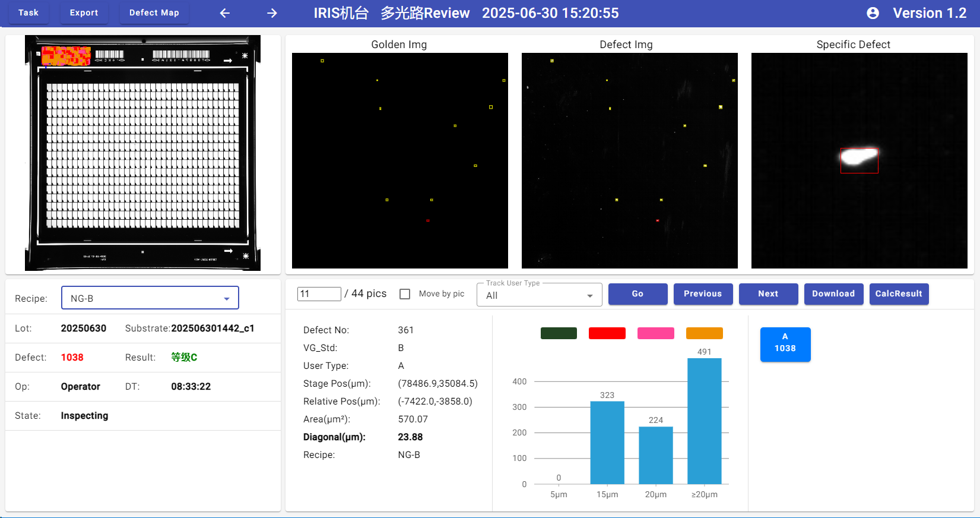Viewport: 980px width, 518px height.
Task: Click the 15µm bar showing 323
Action: click(x=607, y=443)
